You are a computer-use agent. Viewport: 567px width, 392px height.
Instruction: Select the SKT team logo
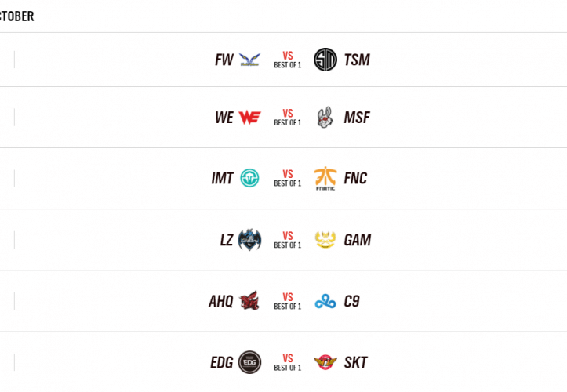point(325,362)
